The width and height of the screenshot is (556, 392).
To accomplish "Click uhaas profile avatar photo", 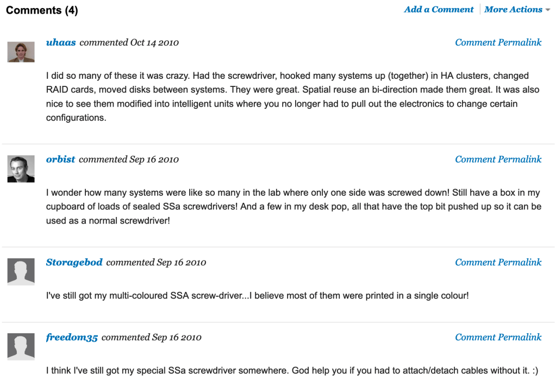I will (21, 52).
